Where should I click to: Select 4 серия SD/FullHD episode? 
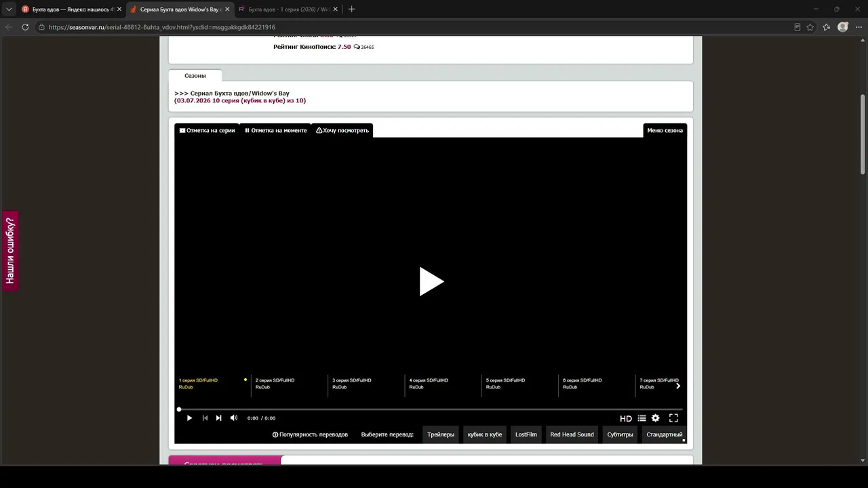tap(443, 384)
